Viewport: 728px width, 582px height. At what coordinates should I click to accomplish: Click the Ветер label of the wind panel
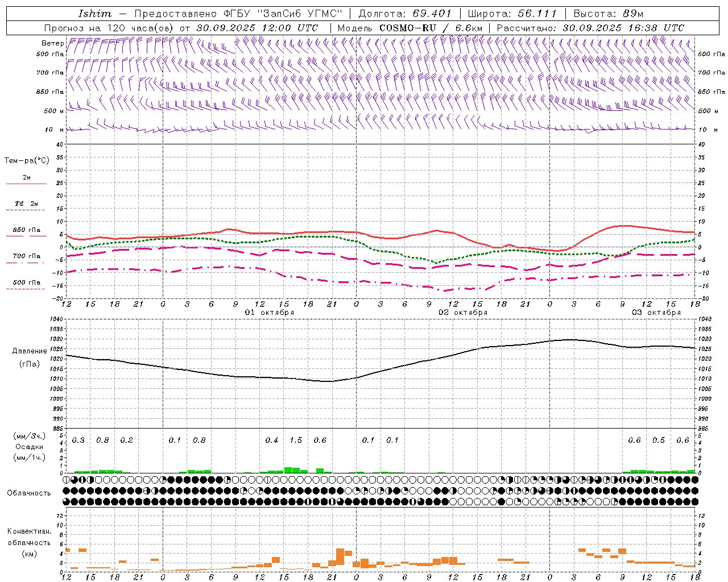point(52,43)
